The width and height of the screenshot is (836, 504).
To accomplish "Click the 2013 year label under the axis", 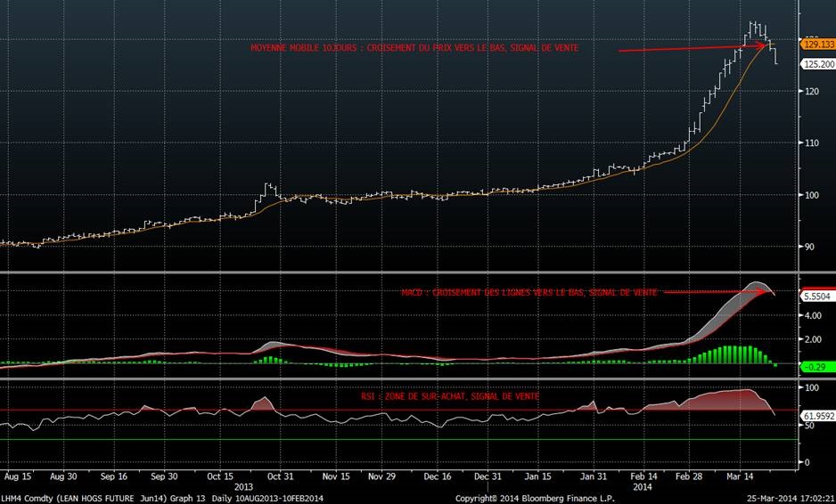I will tap(242, 487).
